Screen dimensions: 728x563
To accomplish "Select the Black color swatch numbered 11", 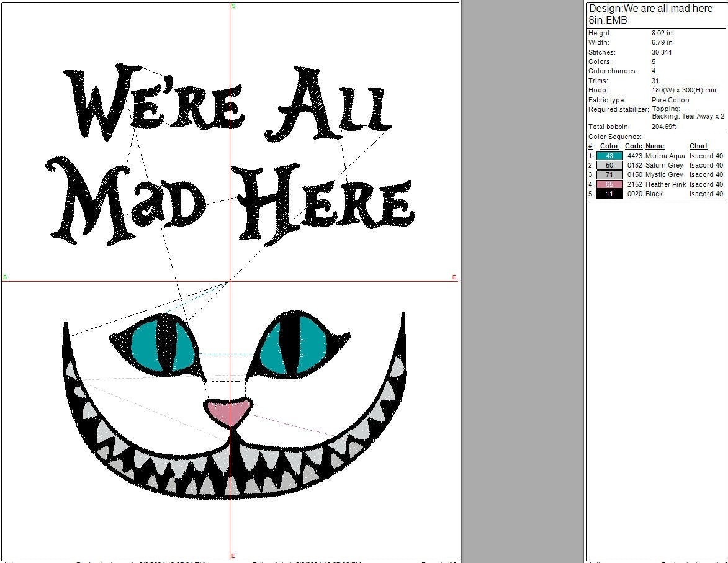I will tap(609, 194).
